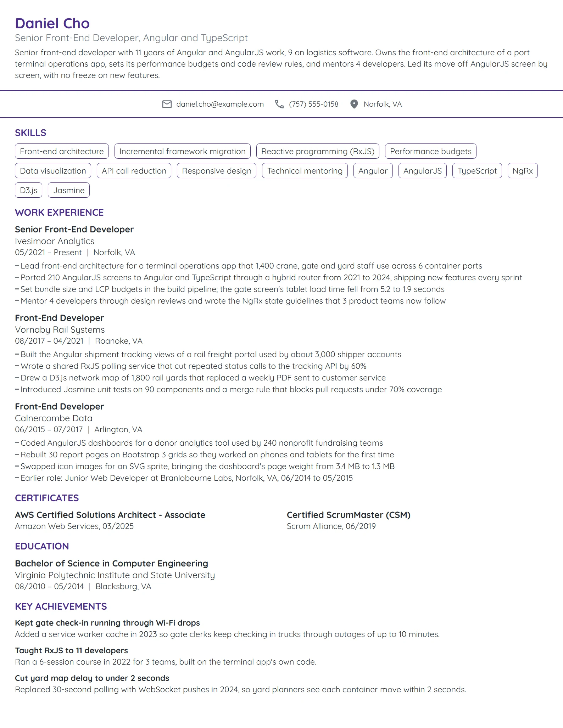Click the Jasmine skill tag

[69, 190]
